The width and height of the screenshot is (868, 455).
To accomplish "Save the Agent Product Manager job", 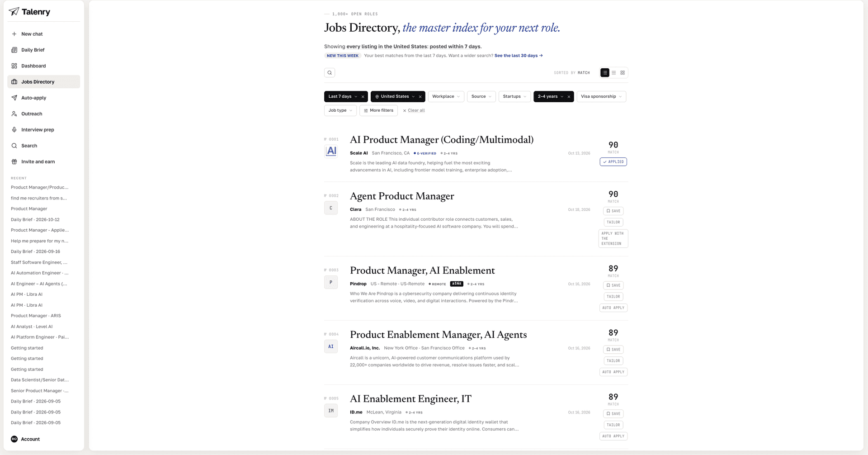I will pos(613,211).
